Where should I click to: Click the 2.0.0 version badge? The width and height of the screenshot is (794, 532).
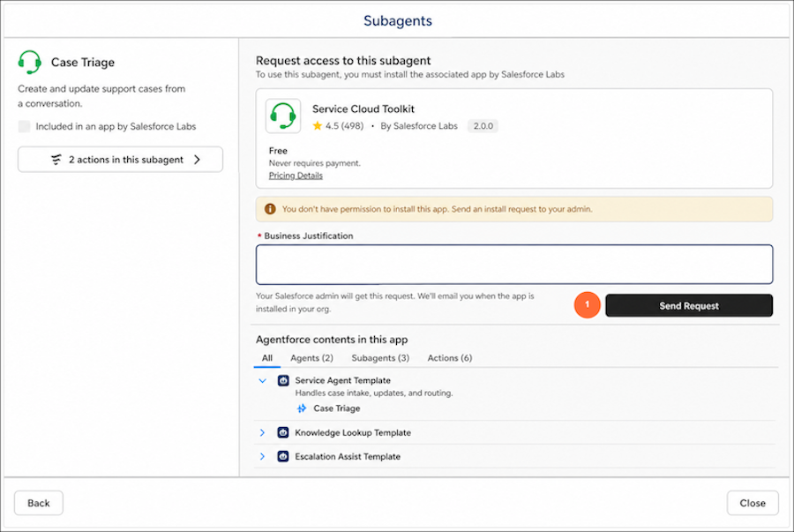point(483,125)
